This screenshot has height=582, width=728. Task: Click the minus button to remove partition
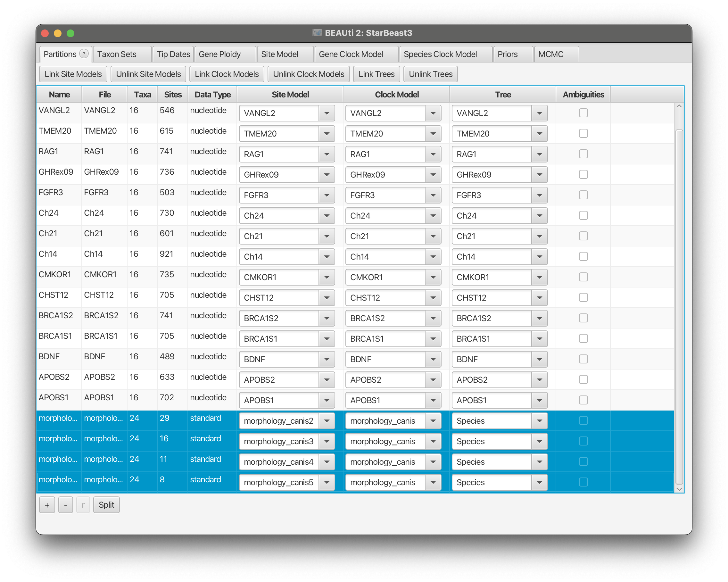(65, 505)
